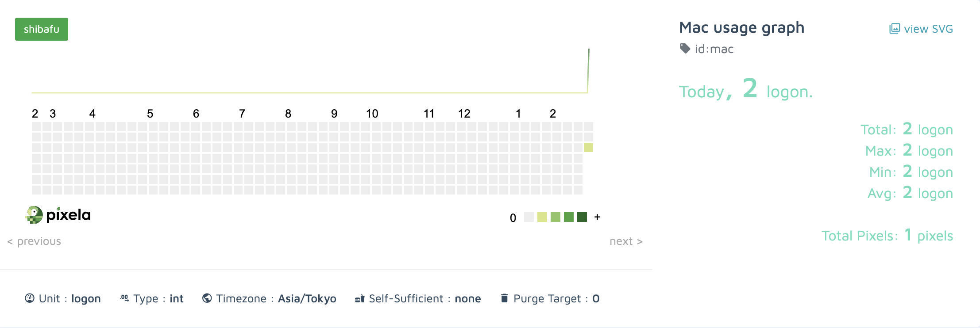
Task: Click the Mac usage graph title
Action: coord(741,27)
